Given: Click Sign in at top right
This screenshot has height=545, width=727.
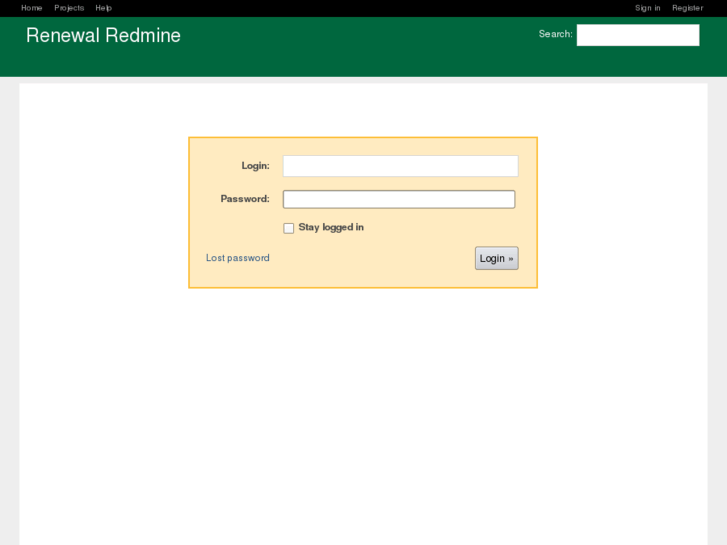Looking at the screenshot, I should click(x=647, y=8).
